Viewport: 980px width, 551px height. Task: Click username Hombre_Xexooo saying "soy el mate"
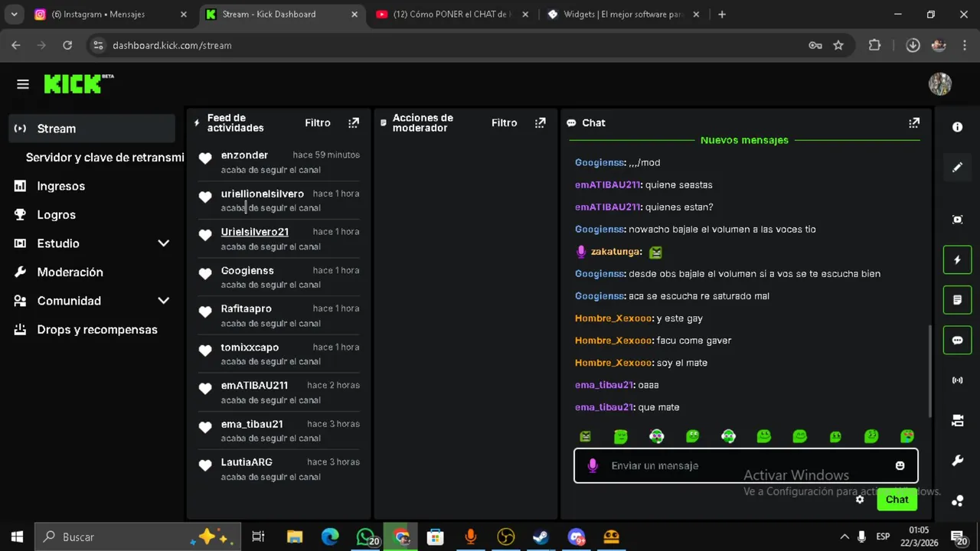click(x=613, y=363)
